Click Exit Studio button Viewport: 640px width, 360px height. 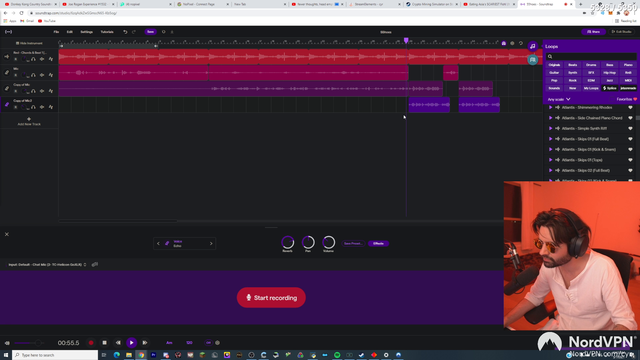(622, 32)
